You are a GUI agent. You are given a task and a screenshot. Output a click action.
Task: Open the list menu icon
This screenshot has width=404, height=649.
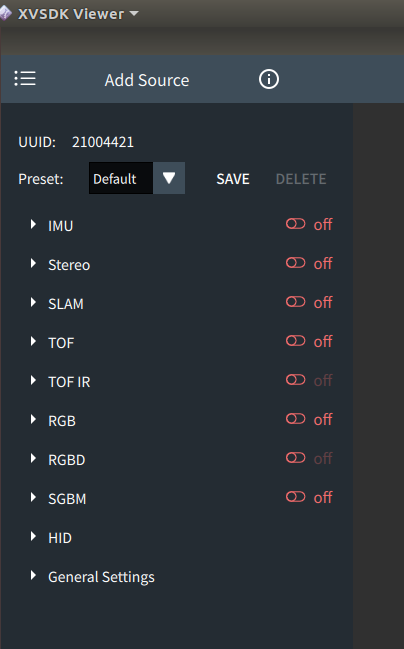[x=25, y=79]
